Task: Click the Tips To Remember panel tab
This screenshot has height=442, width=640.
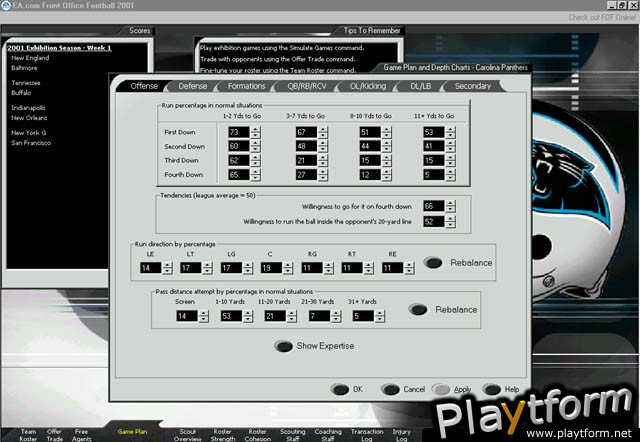Action: [371, 31]
